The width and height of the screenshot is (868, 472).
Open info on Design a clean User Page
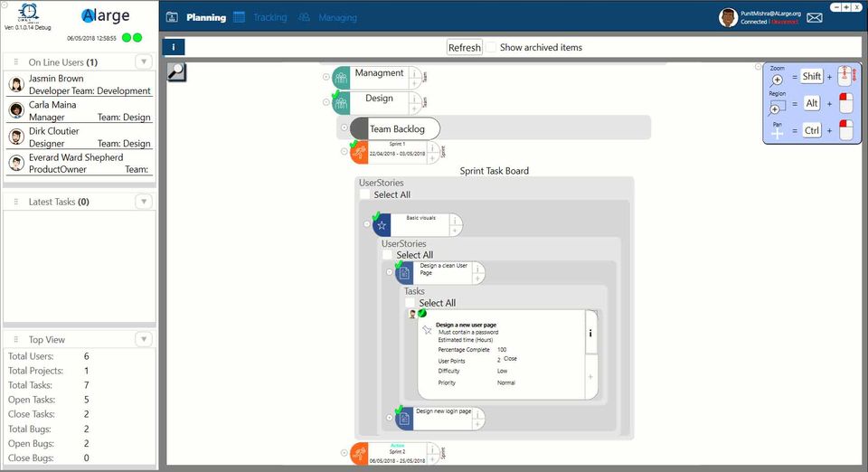(477, 268)
